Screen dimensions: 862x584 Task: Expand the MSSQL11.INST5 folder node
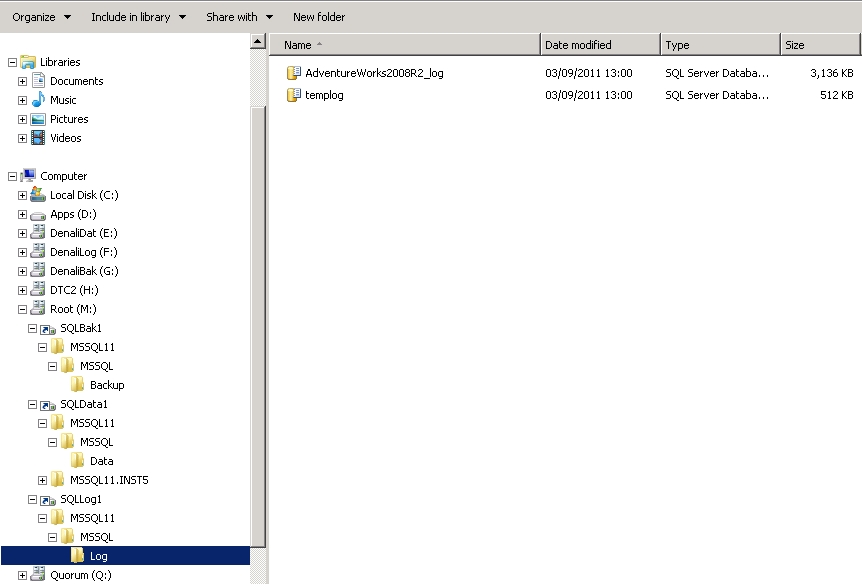tap(42, 480)
